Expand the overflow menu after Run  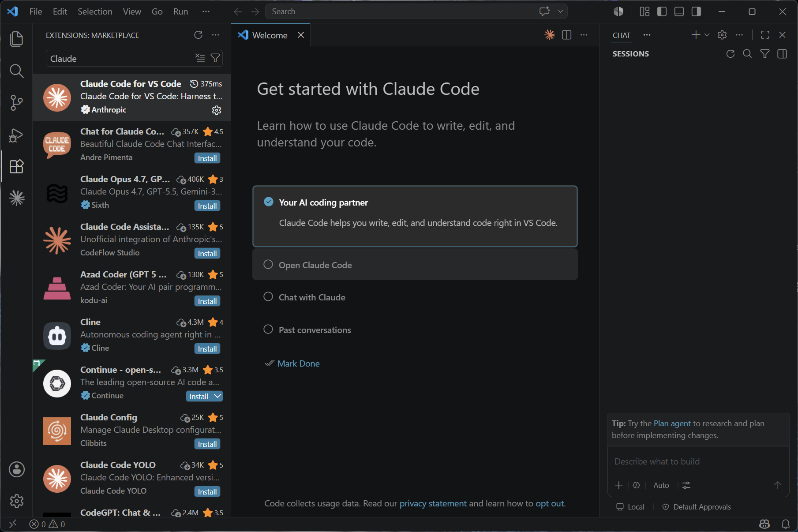coord(206,11)
